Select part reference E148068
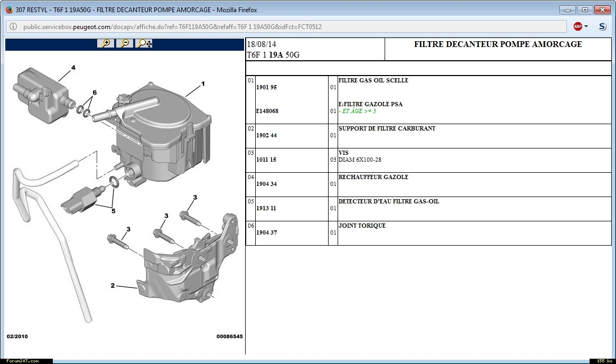616x364 pixels. tap(267, 111)
